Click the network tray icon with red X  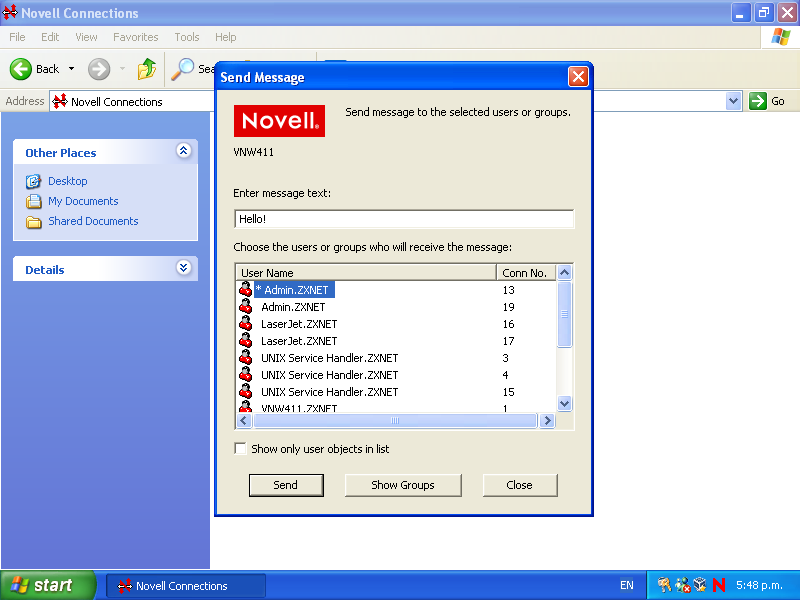(682, 585)
